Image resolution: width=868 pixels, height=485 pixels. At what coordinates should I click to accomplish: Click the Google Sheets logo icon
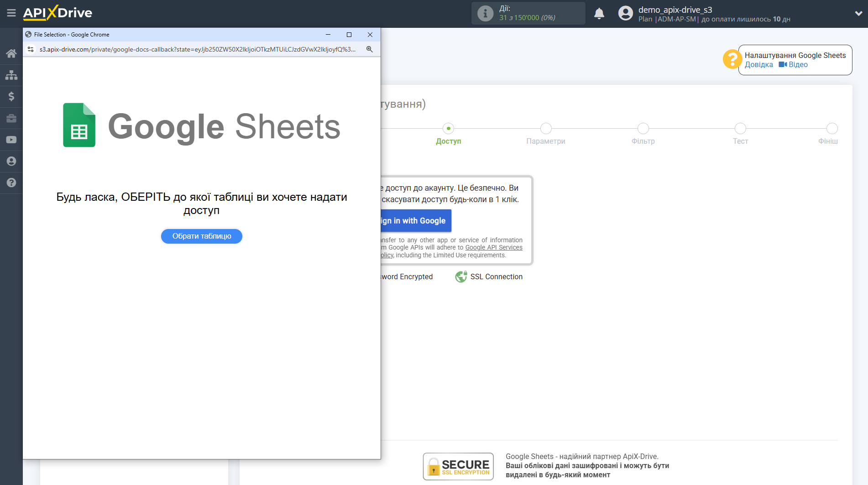pyautogui.click(x=79, y=125)
